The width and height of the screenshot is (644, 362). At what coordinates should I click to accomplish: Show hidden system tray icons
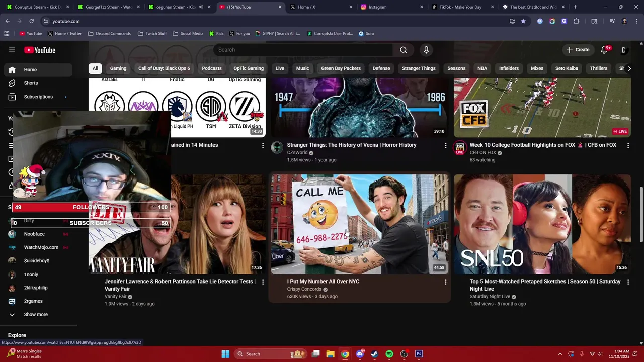pyautogui.click(x=559, y=354)
